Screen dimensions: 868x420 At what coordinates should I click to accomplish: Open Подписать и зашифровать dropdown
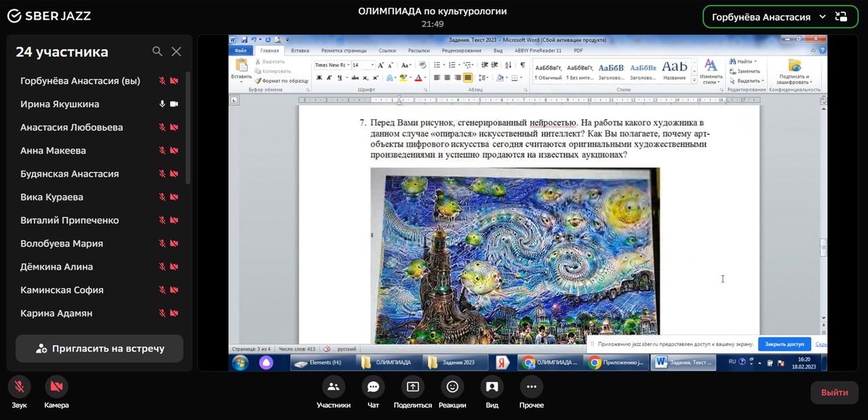point(794,71)
